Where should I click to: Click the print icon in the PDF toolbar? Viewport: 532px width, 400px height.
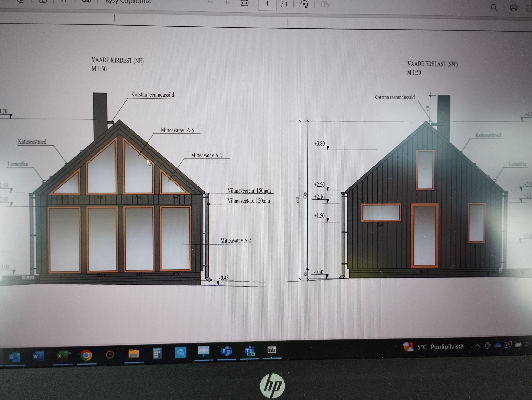513,8
